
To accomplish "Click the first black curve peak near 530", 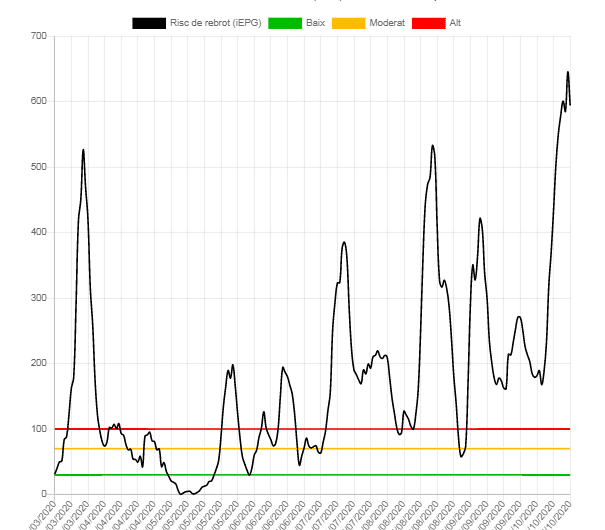I will point(83,150).
